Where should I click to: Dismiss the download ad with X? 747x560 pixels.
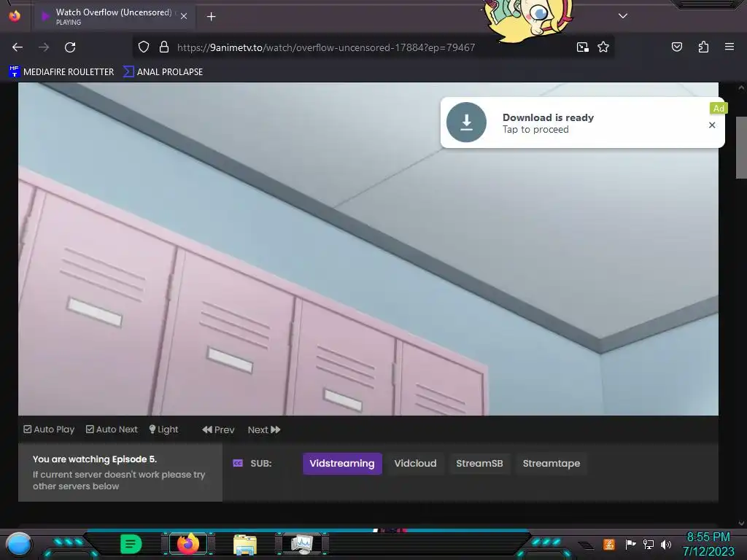click(712, 125)
